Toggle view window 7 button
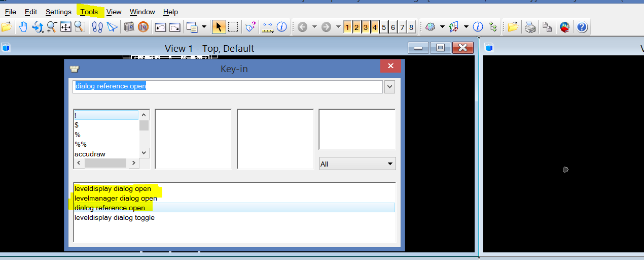This screenshot has width=644, height=260. pos(402,27)
